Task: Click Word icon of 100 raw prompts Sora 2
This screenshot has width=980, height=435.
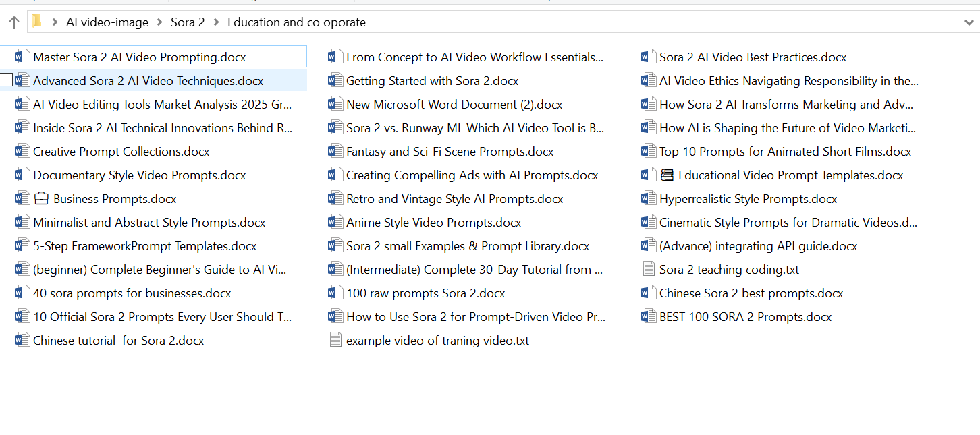Action: pos(335,293)
